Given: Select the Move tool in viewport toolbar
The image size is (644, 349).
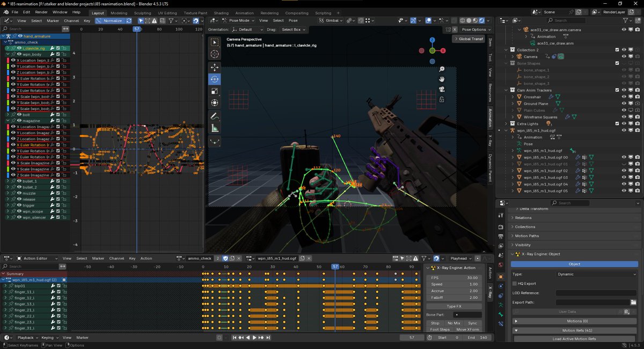Looking at the screenshot, I should click(x=215, y=67).
